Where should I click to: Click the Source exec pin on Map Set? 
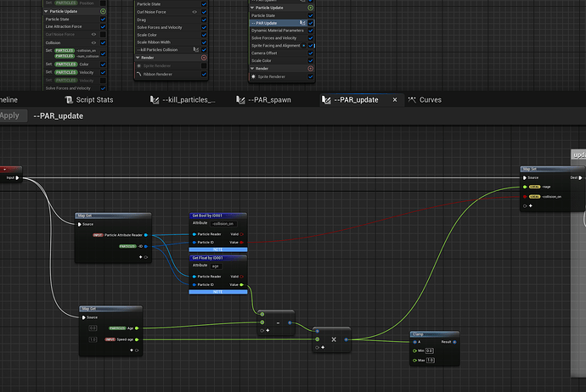(525, 177)
